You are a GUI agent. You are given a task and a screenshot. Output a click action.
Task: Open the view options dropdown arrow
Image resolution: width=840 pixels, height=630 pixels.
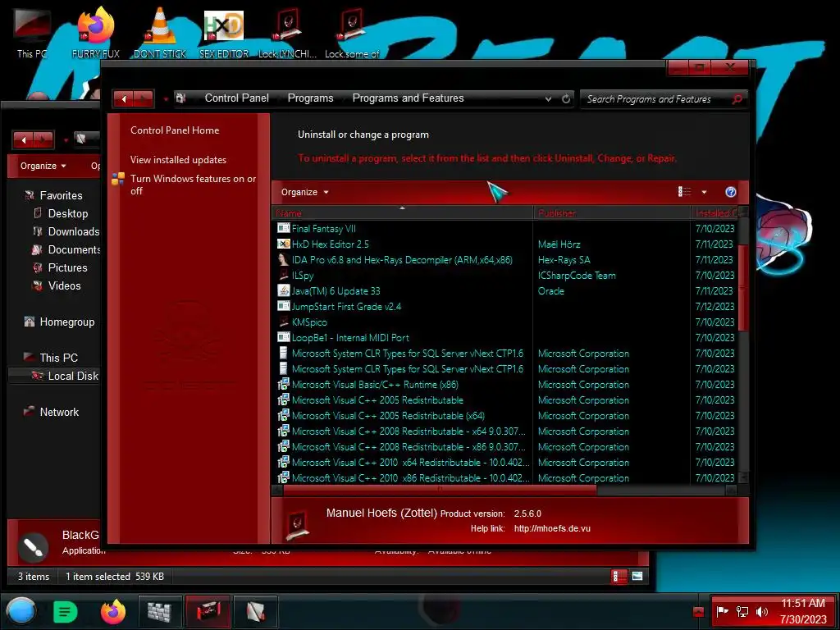pyautogui.click(x=704, y=192)
